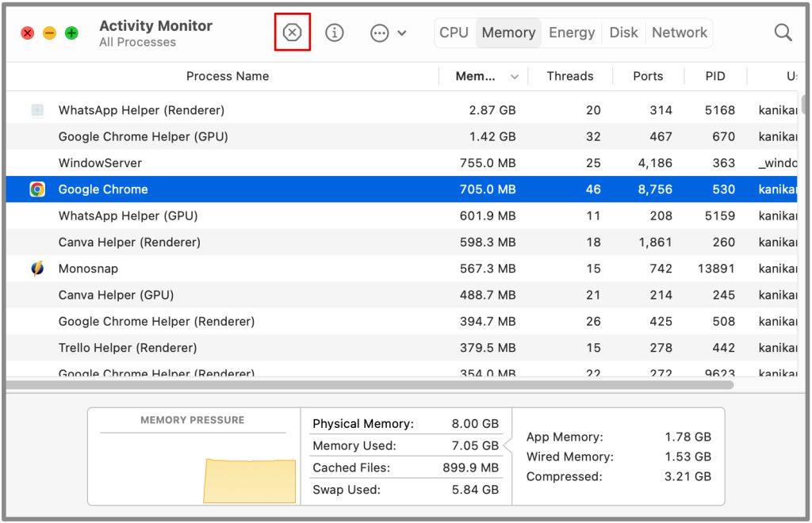Click the 2.87 GB memory value
Image resolution: width=812 pixels, height=523 pixels.
pos(492,110)
